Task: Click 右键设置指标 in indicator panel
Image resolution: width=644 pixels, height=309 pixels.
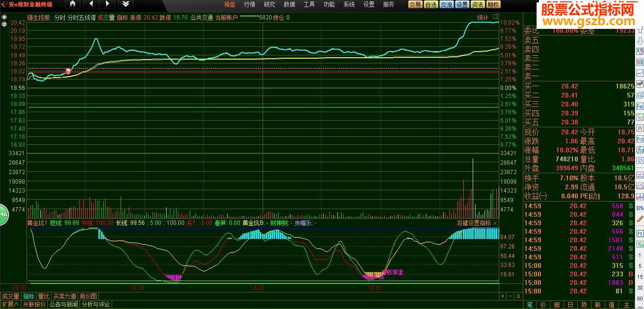Action: click(474, 223)
